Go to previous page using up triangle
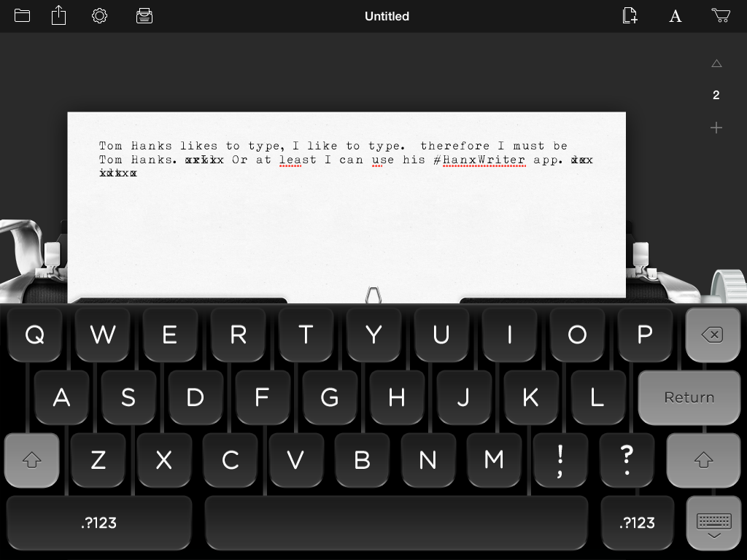The image size is (747, 560). [716, 64]
